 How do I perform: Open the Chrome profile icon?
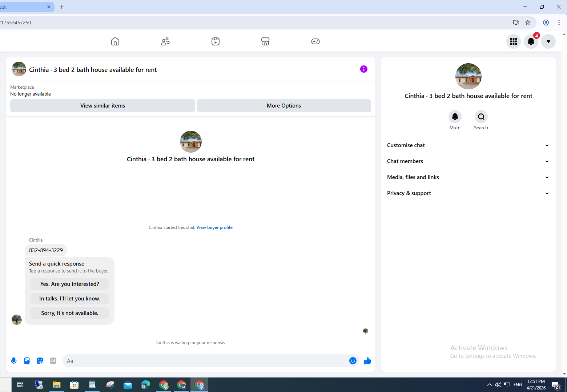pyautogui.click(x=546, y=23)
